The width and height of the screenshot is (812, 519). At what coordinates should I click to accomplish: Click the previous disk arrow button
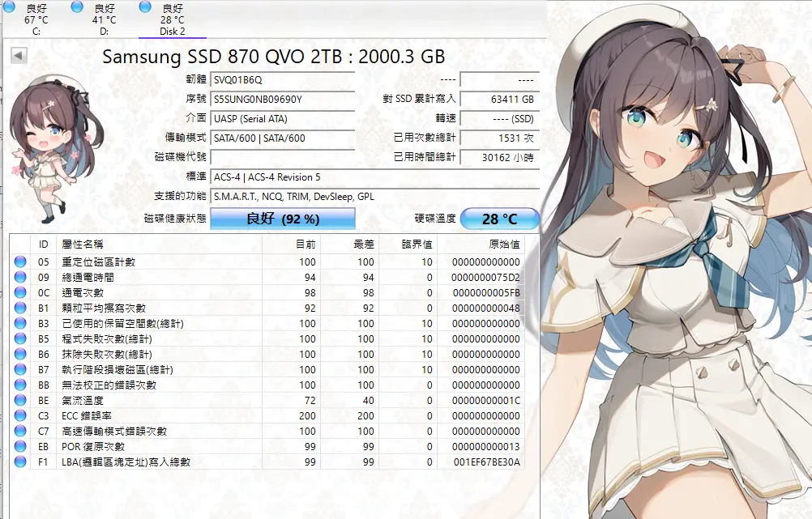(x=19, y=55)
